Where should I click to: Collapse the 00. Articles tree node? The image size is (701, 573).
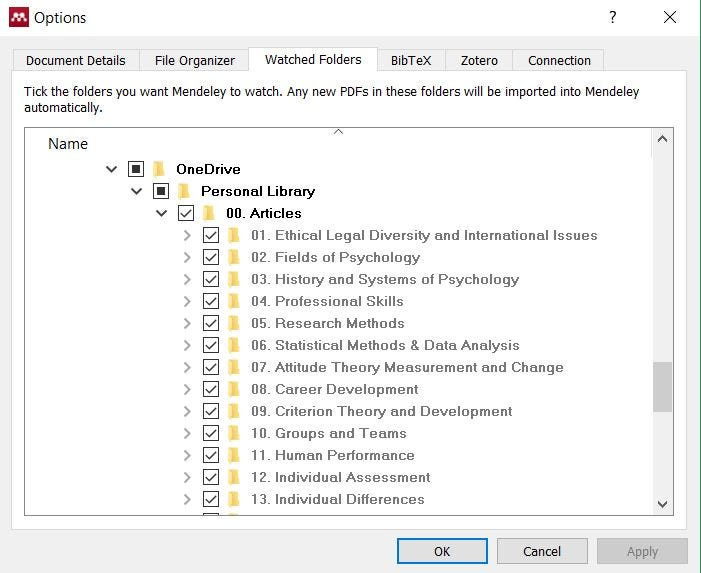tap(161, 213)
